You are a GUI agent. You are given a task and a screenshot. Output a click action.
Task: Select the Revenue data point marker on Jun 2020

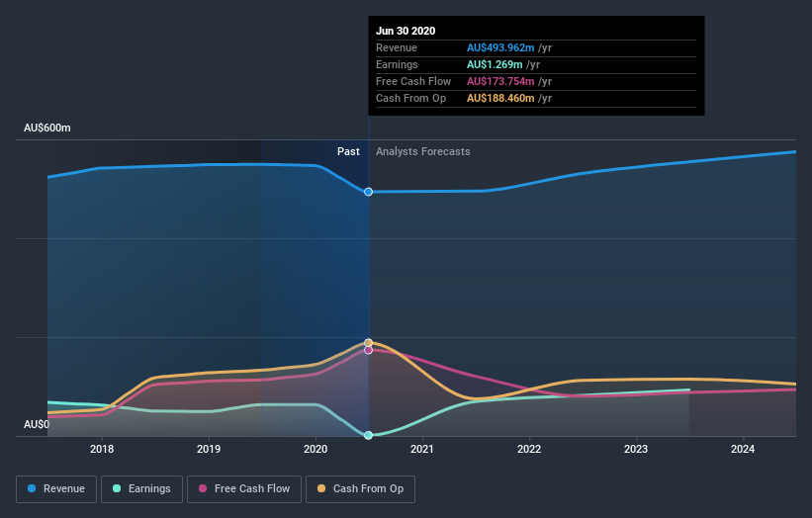point(368,192)
